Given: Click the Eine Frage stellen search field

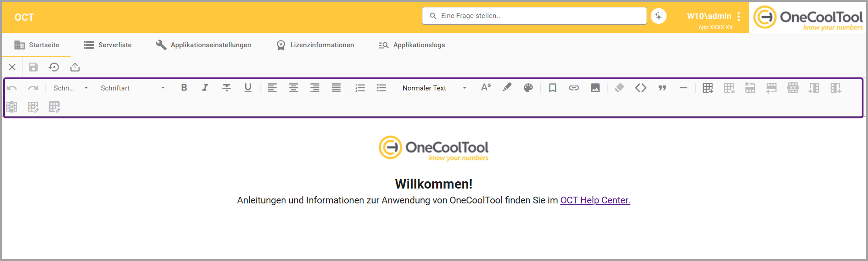Looking at the screenshot, I should pos(534,16).
